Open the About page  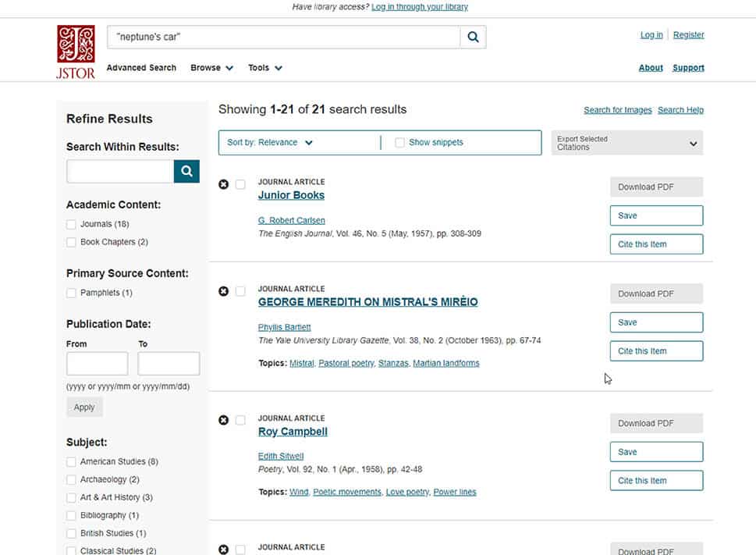point(651,68)
